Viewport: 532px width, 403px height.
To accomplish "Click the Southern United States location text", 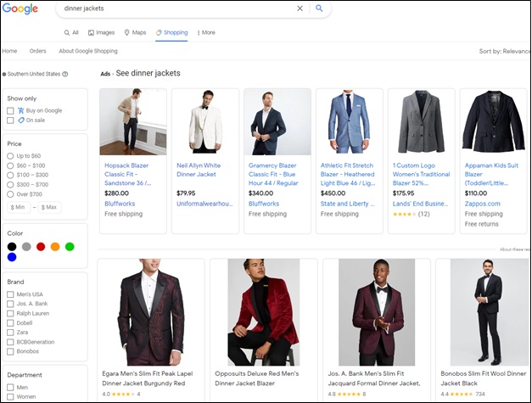I will (34, 74).
